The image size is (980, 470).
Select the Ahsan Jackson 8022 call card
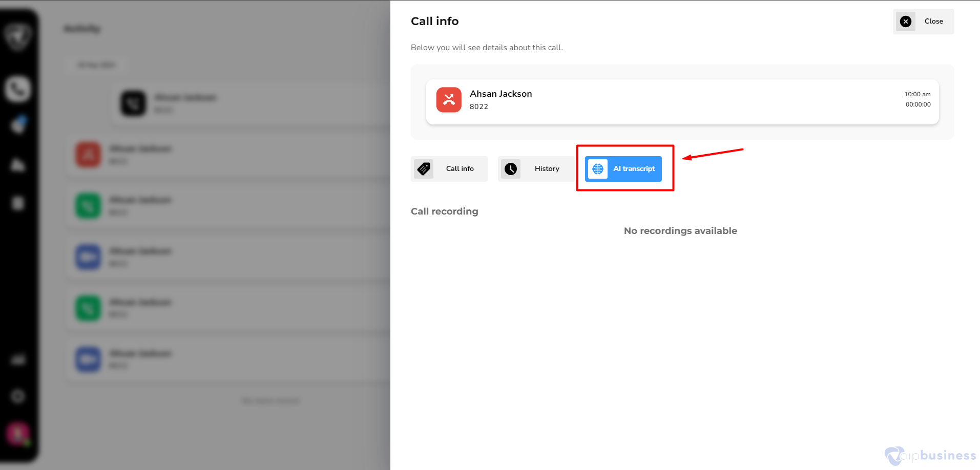coord(682,101)
